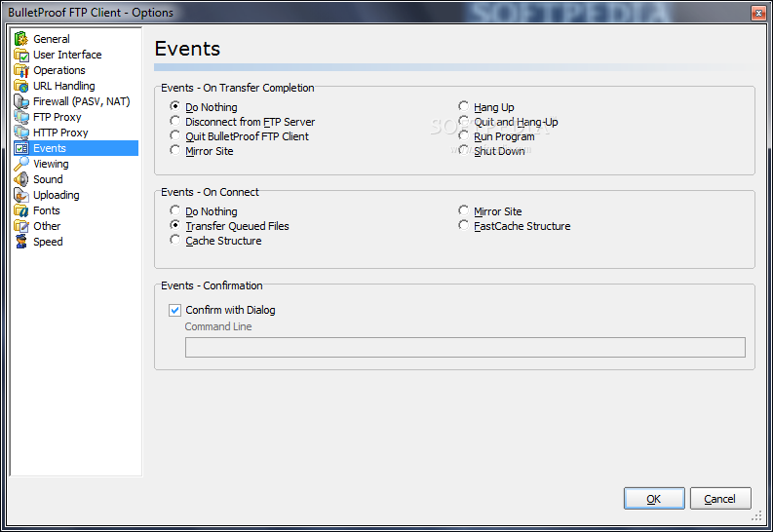The height and width of the screenshot is (532, 773).
Task: Open URL Handling settings
Action: (x=64, y=86)
